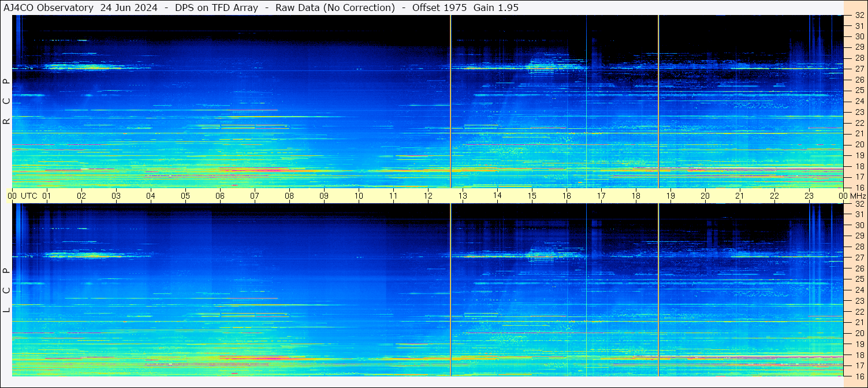This screenshot has width=868, height=388.
Task: Select the 23 hour label on time axis
Action: [x=809, y=196]
